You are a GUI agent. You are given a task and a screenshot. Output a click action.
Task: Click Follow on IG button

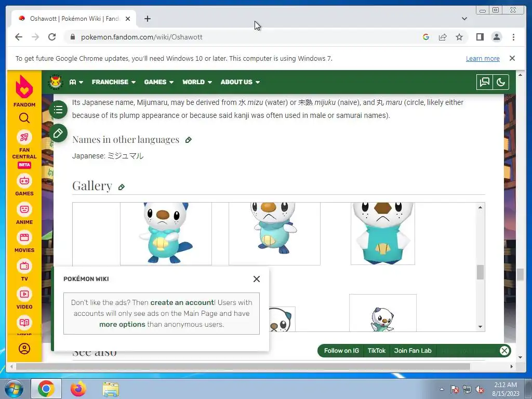[341, 351]
